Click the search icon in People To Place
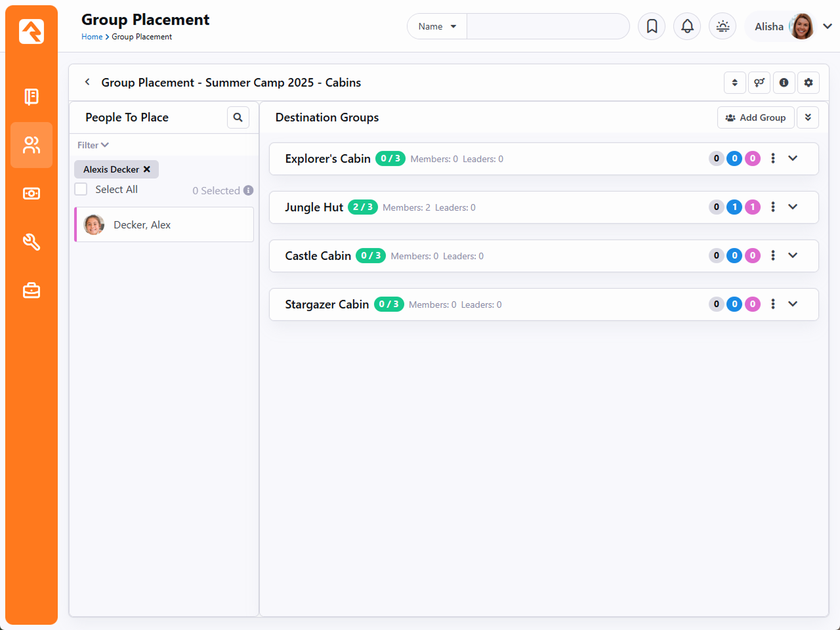Image resolution: width=840 pixels, height=630 pixels. coord(238,117)
